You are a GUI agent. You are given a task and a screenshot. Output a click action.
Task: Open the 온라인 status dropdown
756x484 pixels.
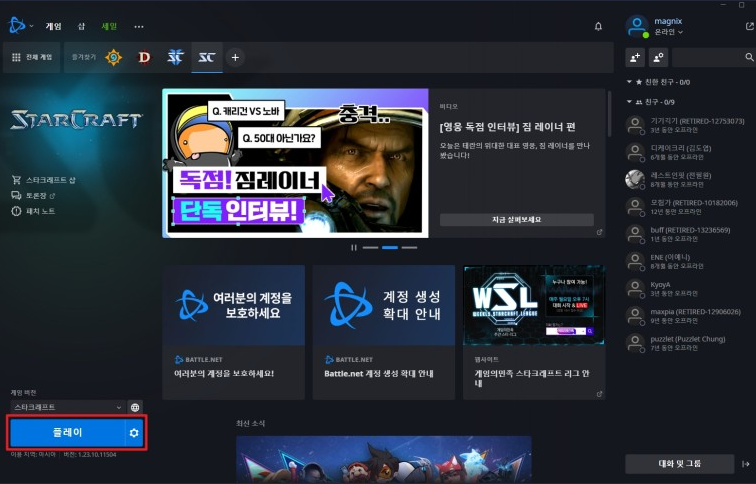click(x=669, y=32)
